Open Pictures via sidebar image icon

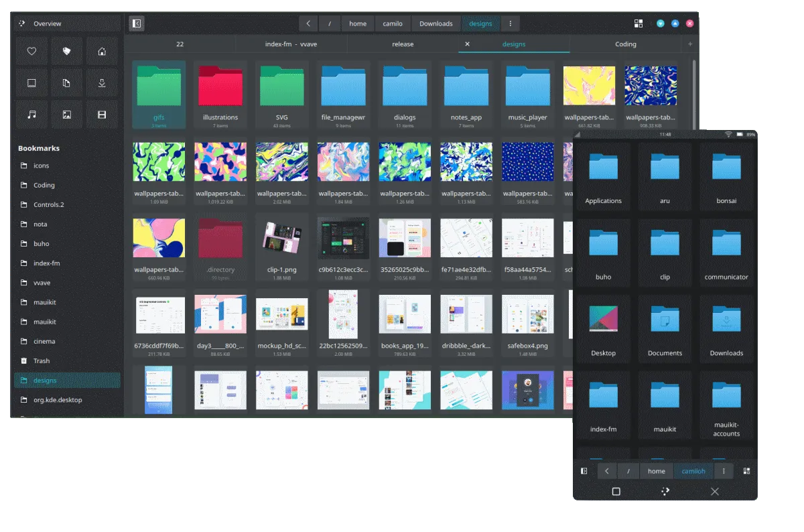click(x=66, y=115)
